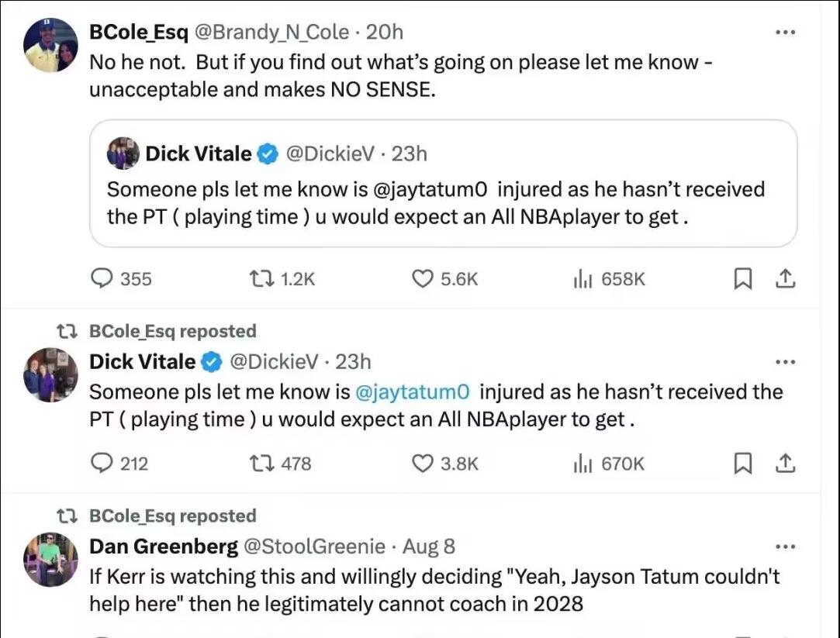The image size is (840, 638).
Task: Visit the @StoolGreenie profile handle
Action: 314,547
